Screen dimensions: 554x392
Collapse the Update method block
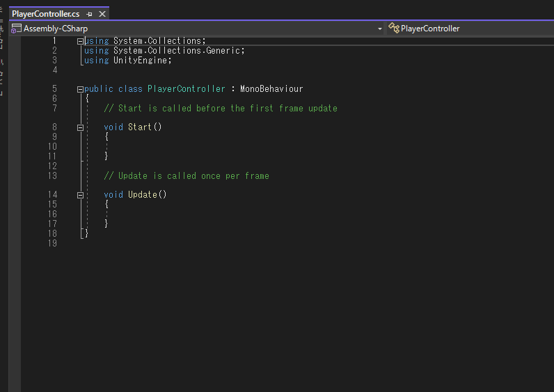pos(80,195)
